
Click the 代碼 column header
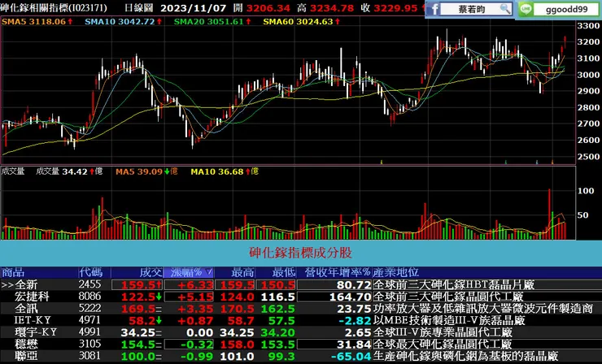[x=90, y=272]
